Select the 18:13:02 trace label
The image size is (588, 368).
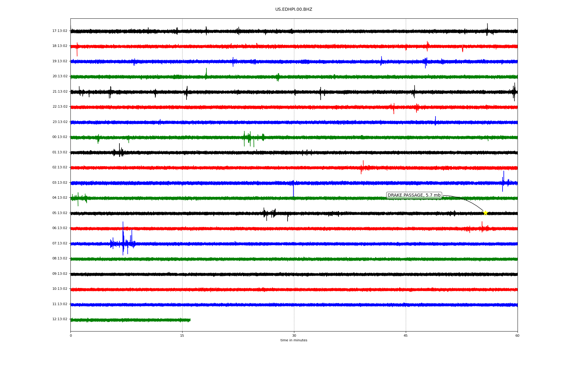[x=60, y=46]
